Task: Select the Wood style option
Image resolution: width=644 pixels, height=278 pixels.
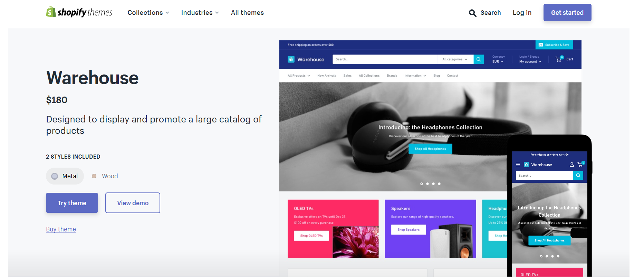Action: pyautogui.click(x=105, y=176)
